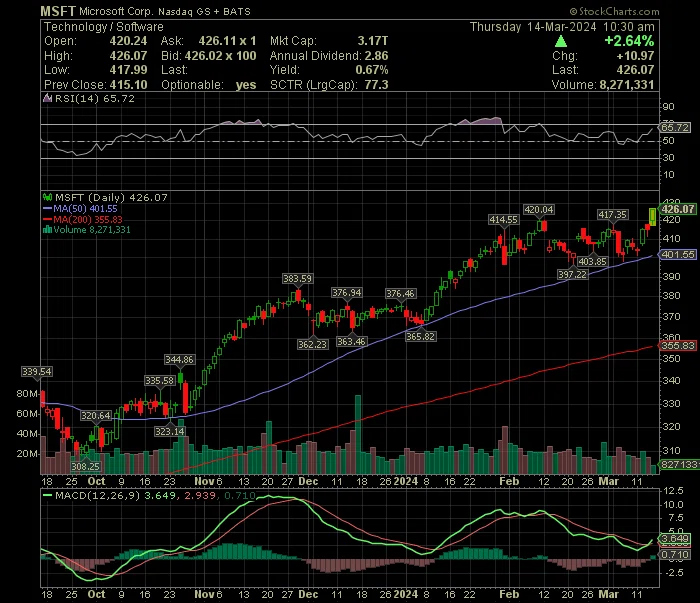This screenshot has height=603, width=700.
Task: Click the 365.82 trough price label
Action: pos(421,337)
